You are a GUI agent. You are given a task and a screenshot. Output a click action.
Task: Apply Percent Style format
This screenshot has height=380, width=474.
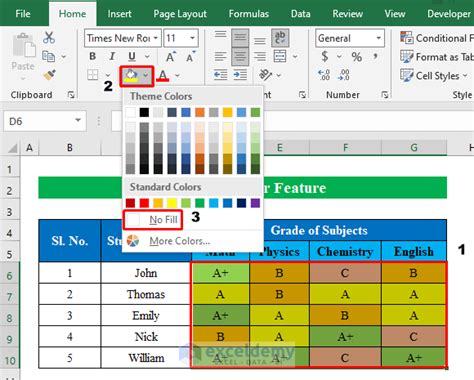point(357,57)
